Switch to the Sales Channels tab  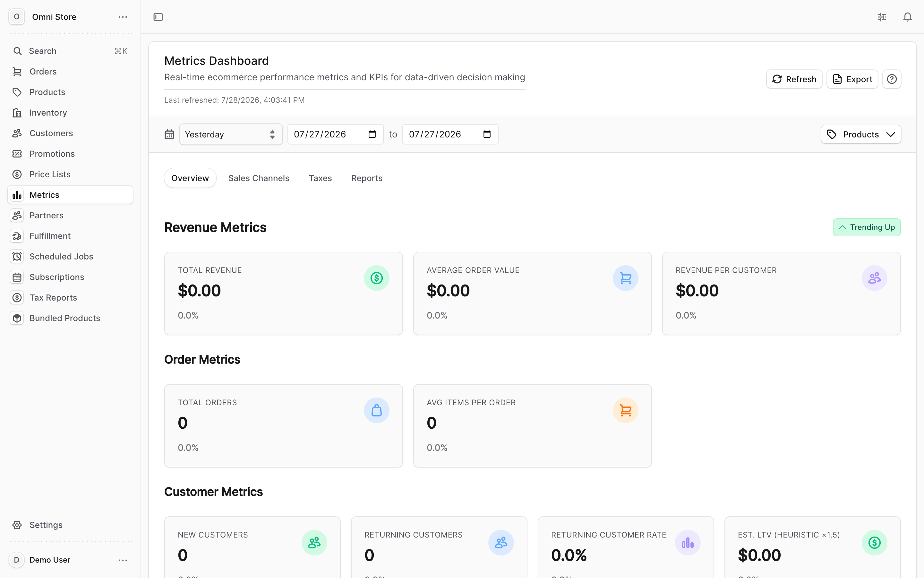259,178
